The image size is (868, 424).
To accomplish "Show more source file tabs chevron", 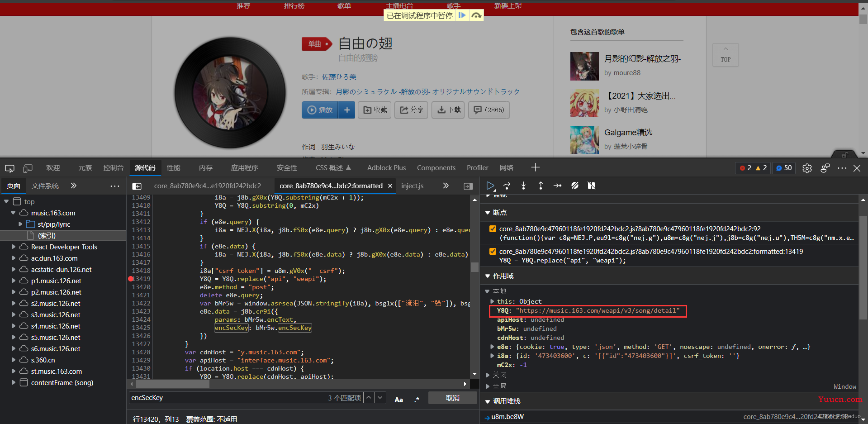I will (x=446, y=186).
